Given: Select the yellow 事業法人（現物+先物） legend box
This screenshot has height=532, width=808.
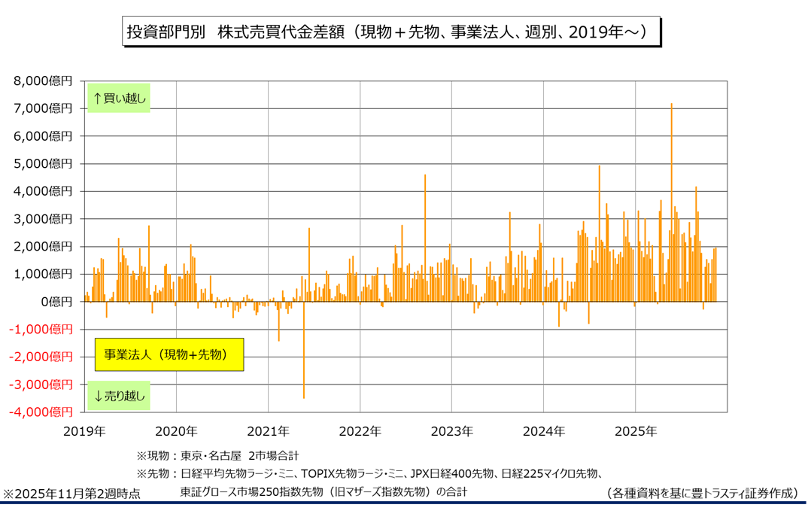Looking at the screenshot, I should (169, 354).
